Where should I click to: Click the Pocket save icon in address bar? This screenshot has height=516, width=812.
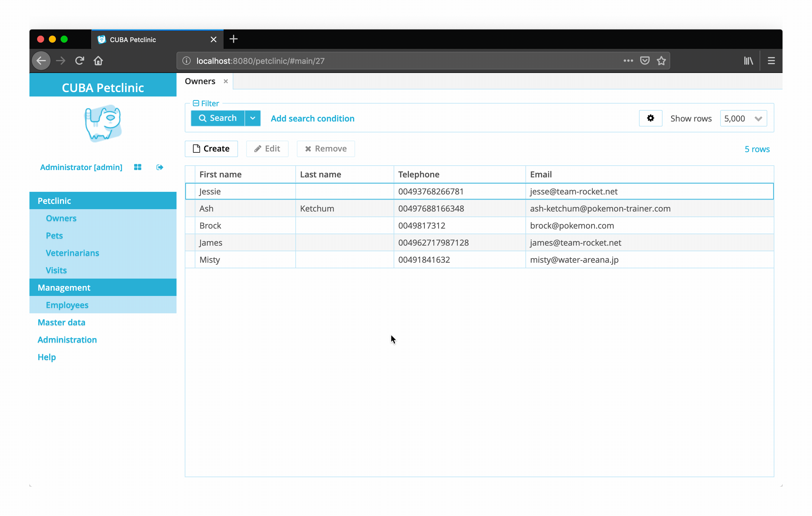[644, 61]
